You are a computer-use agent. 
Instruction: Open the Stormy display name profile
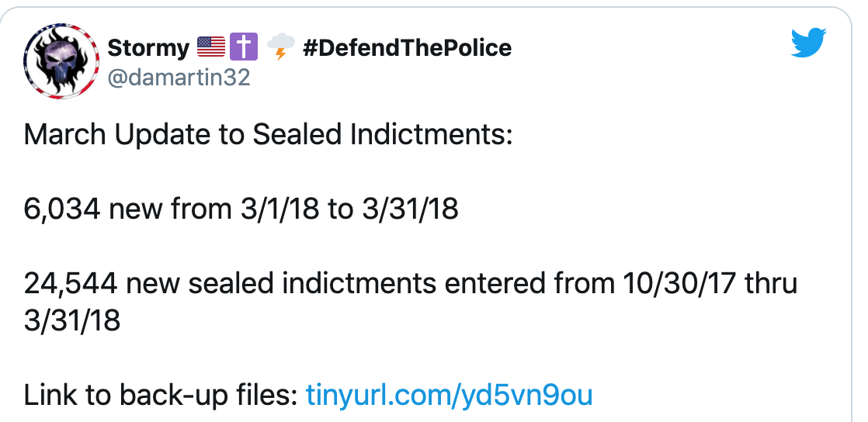point(148,48)
